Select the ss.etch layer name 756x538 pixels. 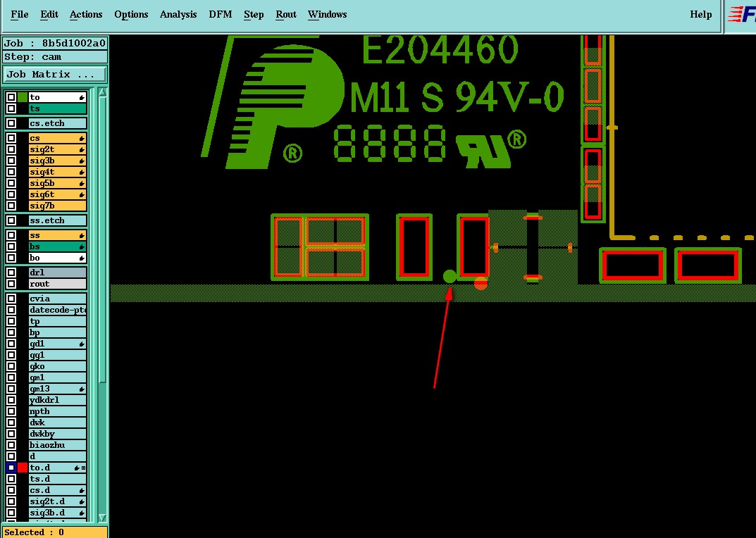click(57, 221)
